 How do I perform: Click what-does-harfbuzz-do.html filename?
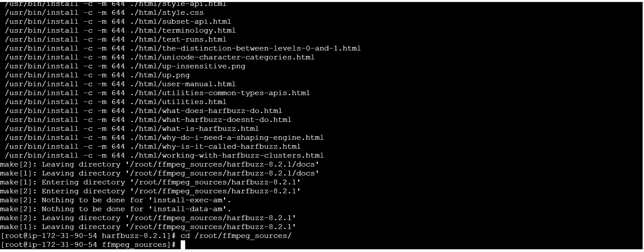[x=222, y=111]
